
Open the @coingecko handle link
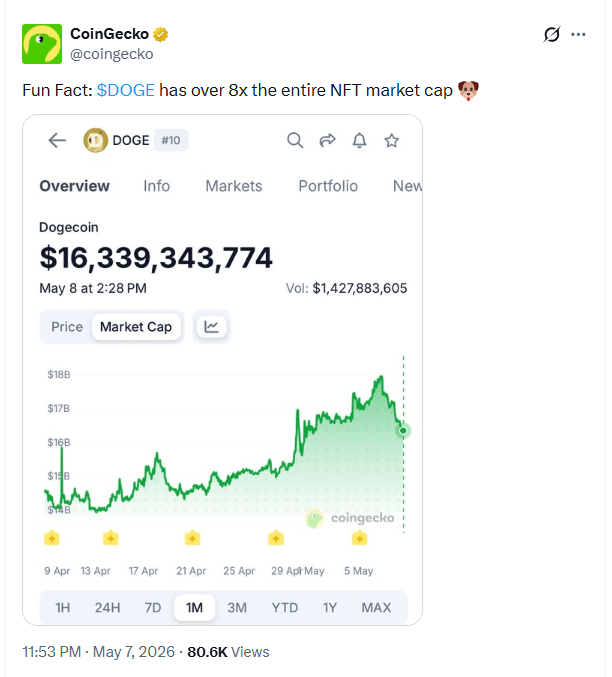point(112,54)
